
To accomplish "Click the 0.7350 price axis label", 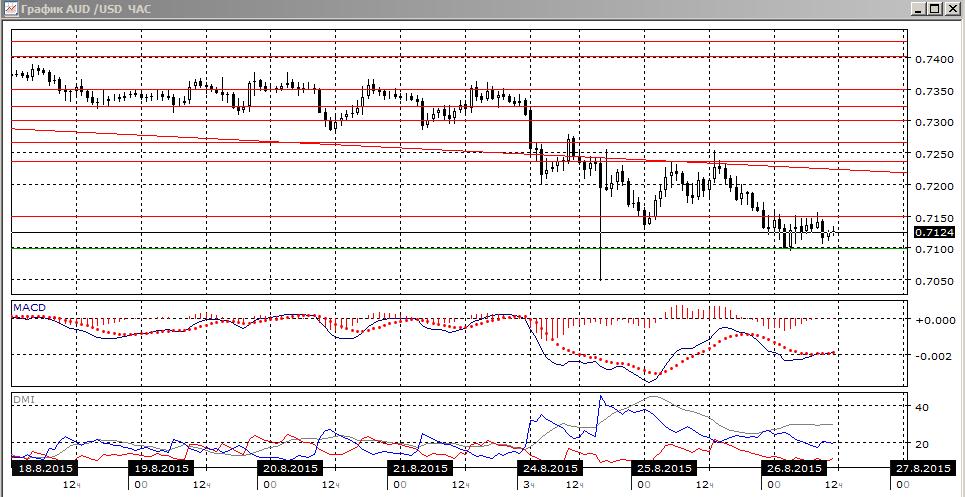I will pos(934,91).
